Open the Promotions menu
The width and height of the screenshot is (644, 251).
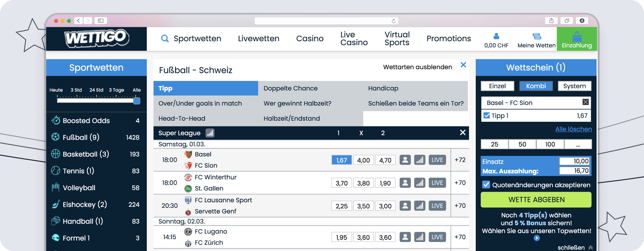[x=449, y=38]
